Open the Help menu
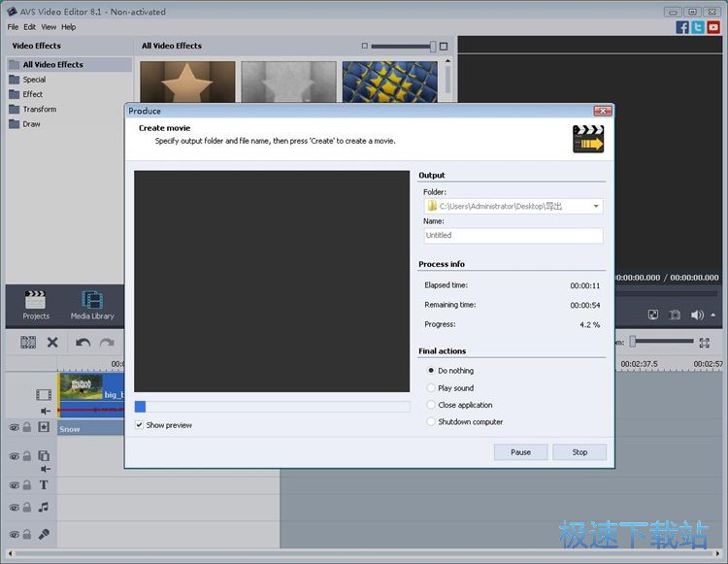This screenshot has width=728, height=564. click(69, 27)
